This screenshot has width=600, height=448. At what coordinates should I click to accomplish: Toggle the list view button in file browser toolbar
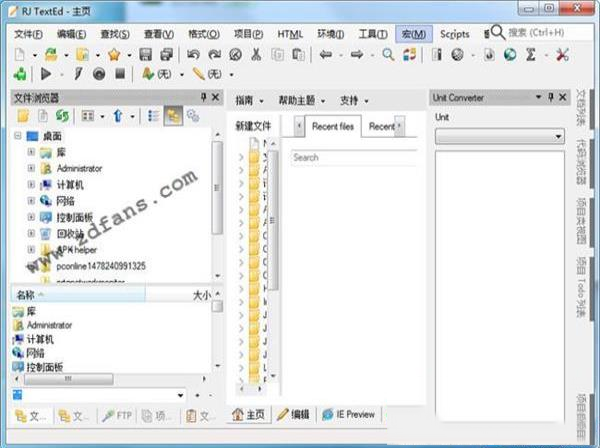(x=153, y=117)
